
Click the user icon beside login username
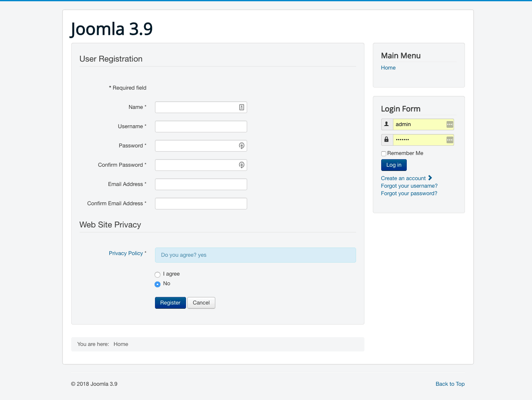tap(387, 124)
